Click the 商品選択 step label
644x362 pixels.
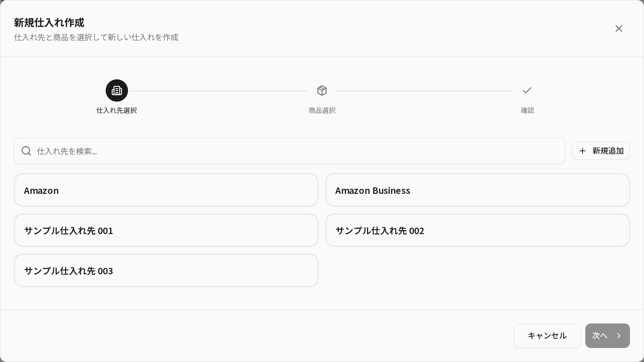point(322,110)
